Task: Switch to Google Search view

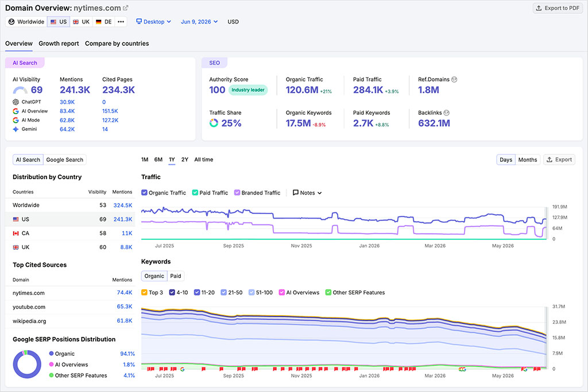Action: click(x=64, y=160)
